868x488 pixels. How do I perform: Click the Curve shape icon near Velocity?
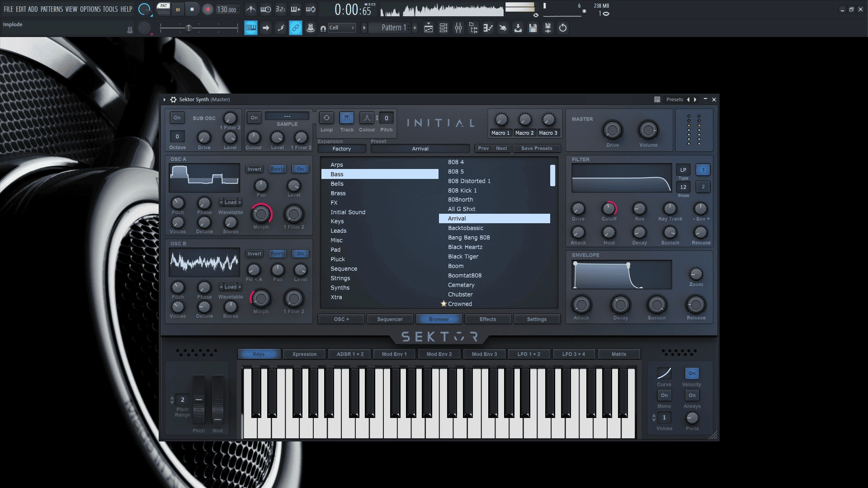coord(664,373)
